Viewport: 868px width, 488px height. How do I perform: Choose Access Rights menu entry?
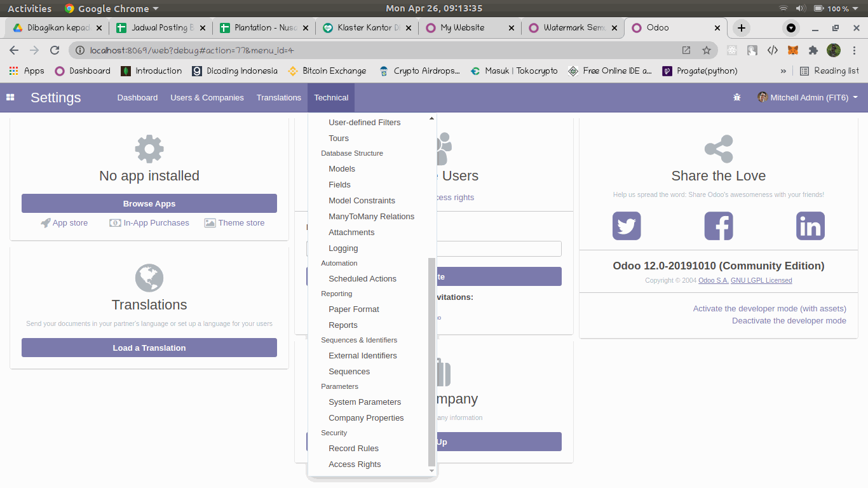[355, 464]
